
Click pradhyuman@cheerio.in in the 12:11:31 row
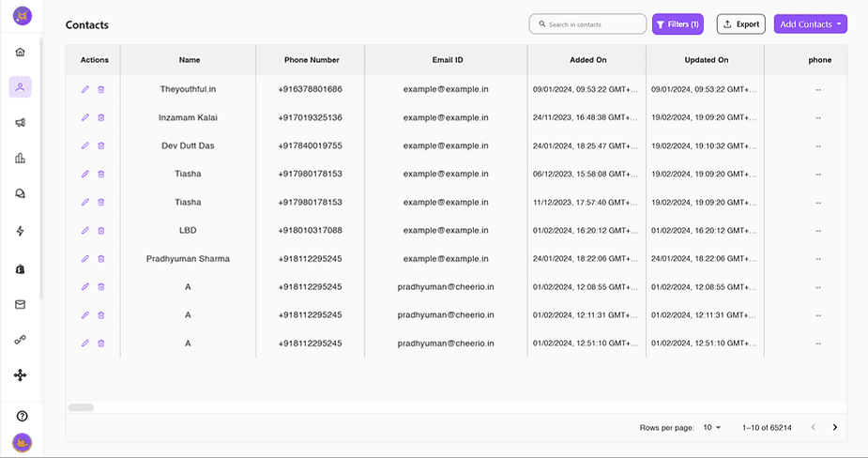pyautogui.click(x=446, y=315)
